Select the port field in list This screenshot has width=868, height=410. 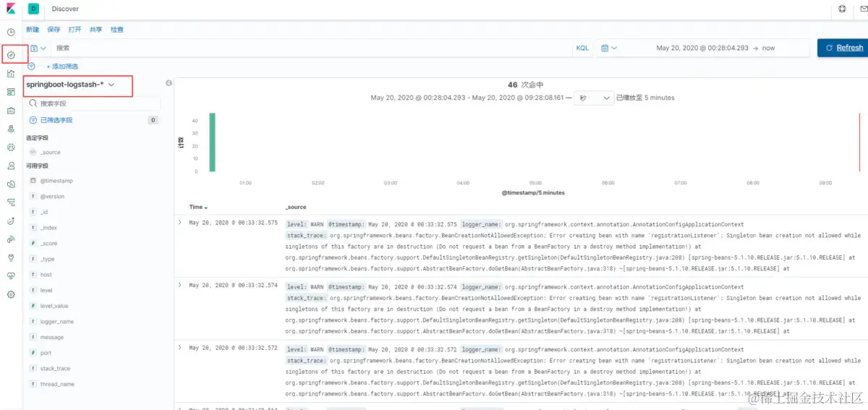point(46,353)
